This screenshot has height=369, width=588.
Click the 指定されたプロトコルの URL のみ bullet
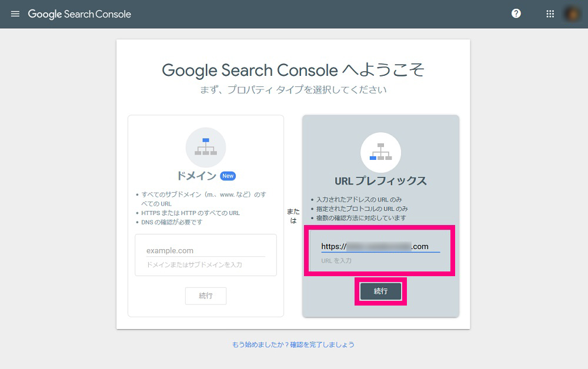point(362,209)
